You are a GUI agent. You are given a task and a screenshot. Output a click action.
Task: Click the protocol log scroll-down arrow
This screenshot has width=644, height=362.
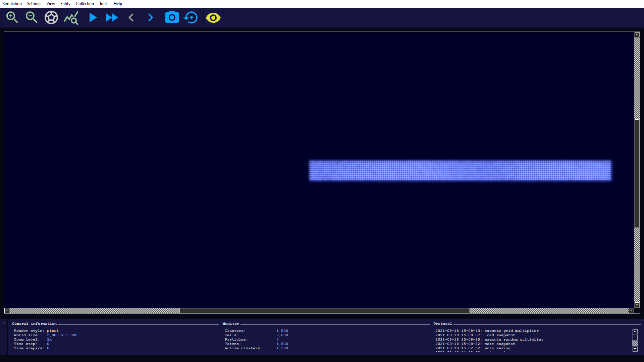[635, 349]
